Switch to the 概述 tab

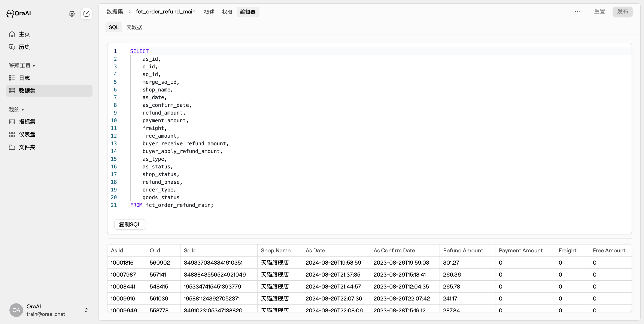coord(209,12)
